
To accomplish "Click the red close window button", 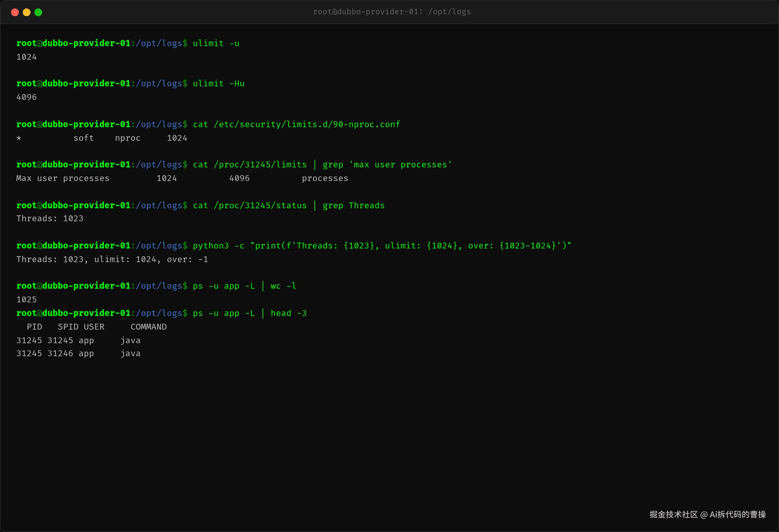I will [x=15, y=12].
